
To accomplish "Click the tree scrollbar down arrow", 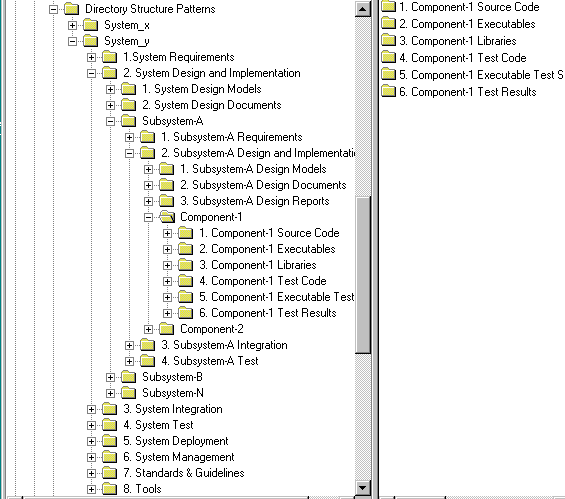I will coord(363,488).
